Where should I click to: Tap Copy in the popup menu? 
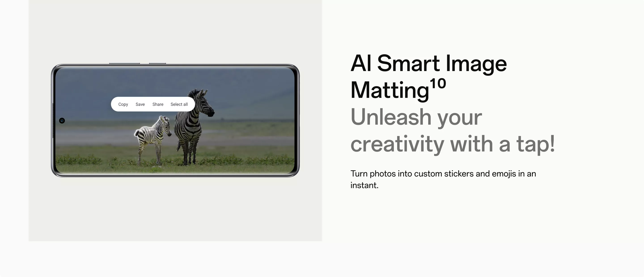[123, 104]
